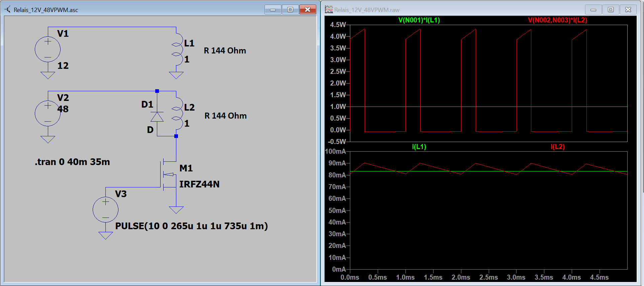Click the R 144 Ohm comment near L2
The height and width of the screenshot is (286, 644).
[x=225, y=116]
